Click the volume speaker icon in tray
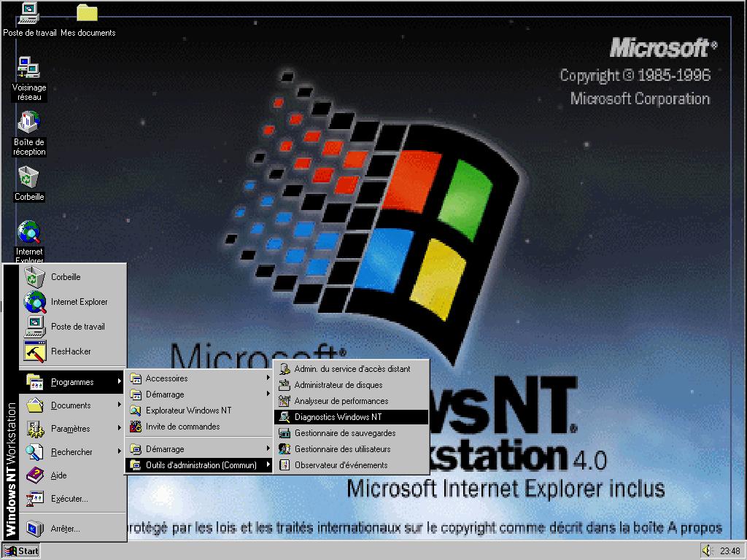 click(706, 551)
